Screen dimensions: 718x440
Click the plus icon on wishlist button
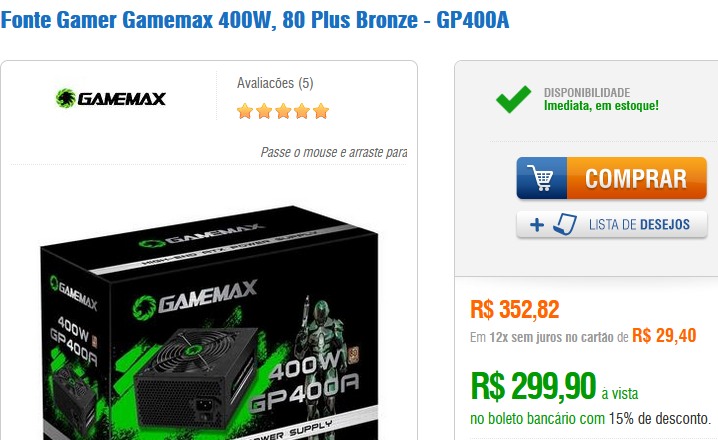(537, 225)
